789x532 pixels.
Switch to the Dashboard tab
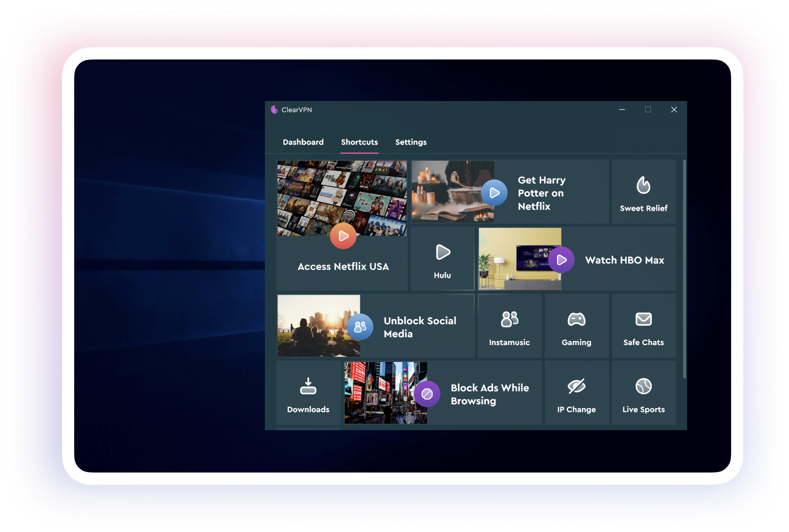[303, 142]
